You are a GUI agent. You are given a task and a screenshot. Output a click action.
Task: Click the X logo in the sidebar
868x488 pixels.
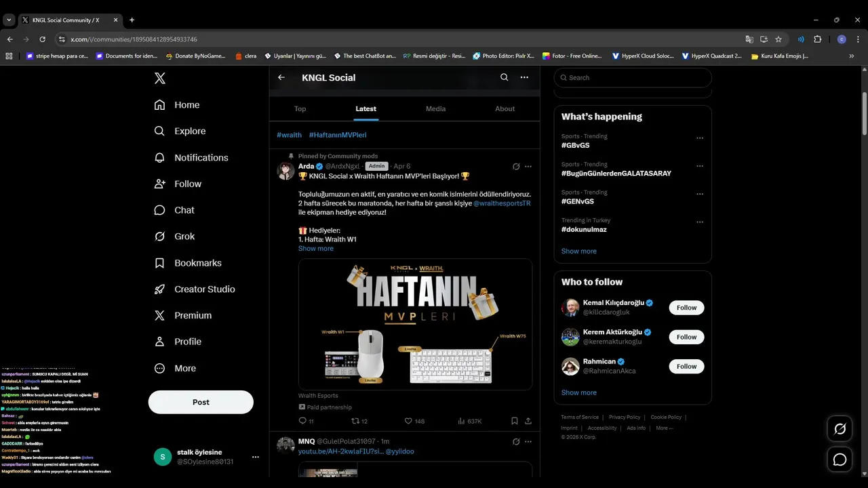click(159, 78)
